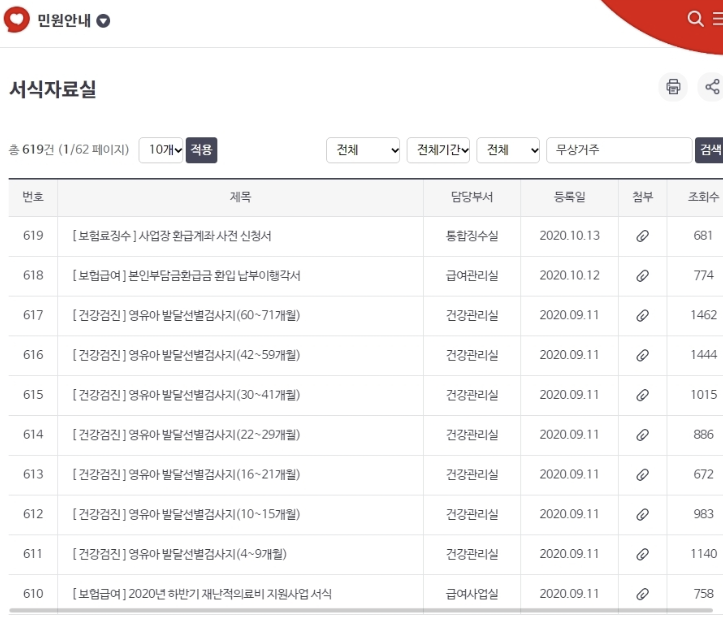
Task: Open 영유아 발달선별검사지(16~21개월) post
Action: pyautogui.click(x=186, y=475)
